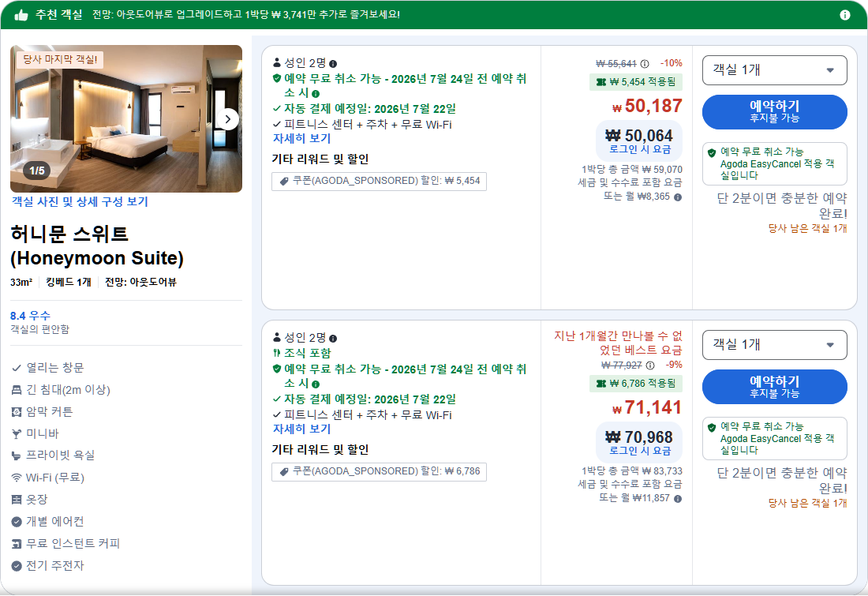Image resolution: width=868 pixels, height=596 pixels.
Task: Click info icon after 소 시 in first offer
Action: pyautogui.click(x=316, y=94)
